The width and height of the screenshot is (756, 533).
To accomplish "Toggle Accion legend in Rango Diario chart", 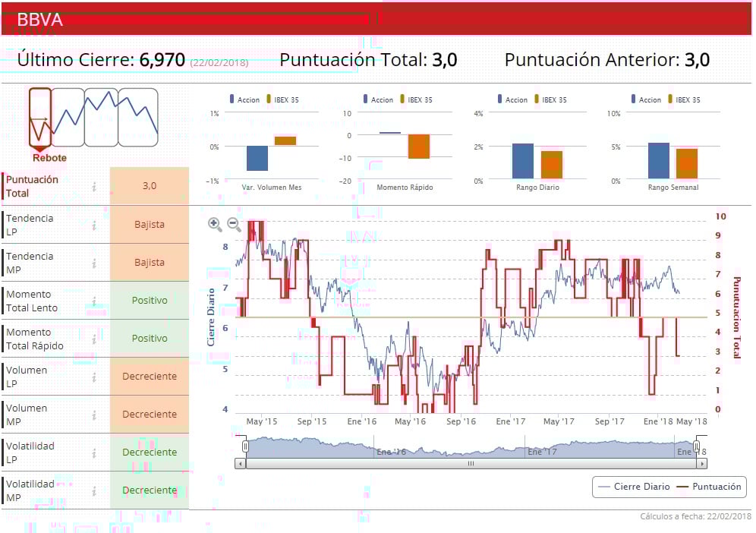I will click(x=513, y=99).
